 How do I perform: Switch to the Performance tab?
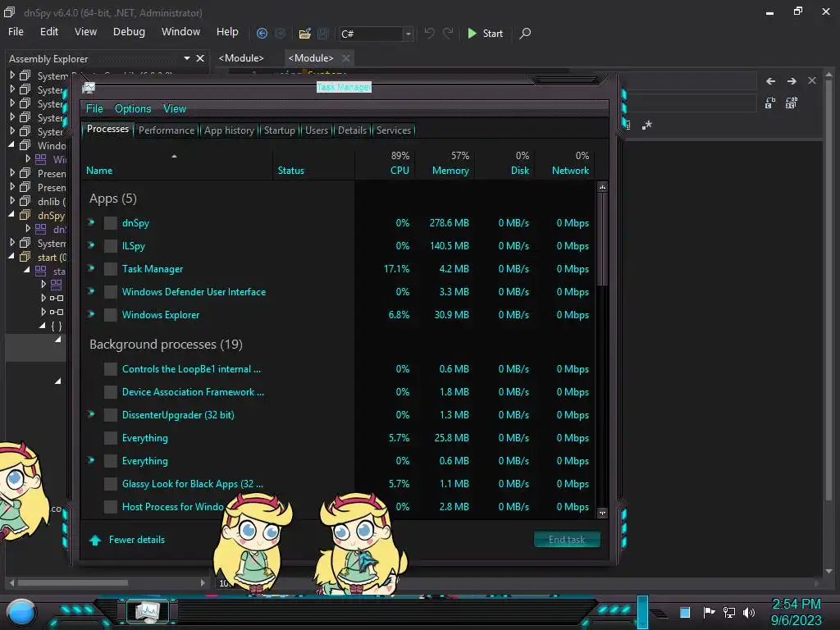click(x=166, y=130)
